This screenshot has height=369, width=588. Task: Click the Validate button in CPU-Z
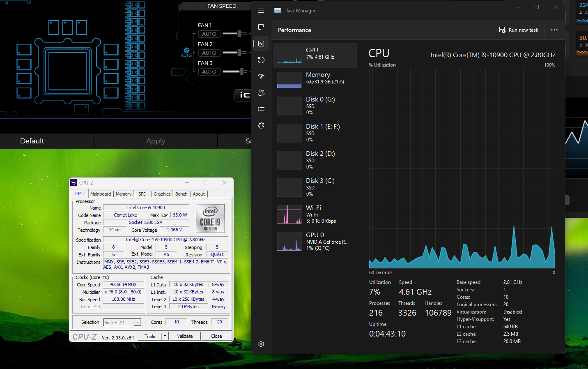click(185, 336)
